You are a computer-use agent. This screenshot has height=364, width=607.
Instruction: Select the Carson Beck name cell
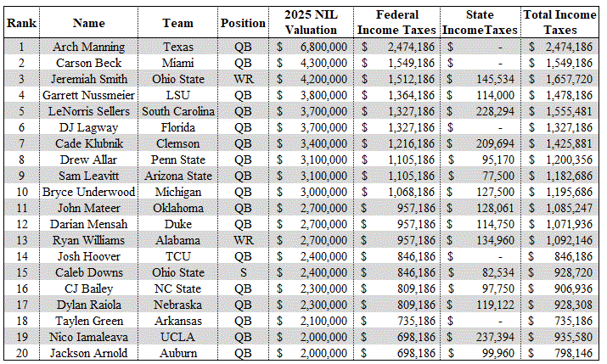(x=89, y=63)
